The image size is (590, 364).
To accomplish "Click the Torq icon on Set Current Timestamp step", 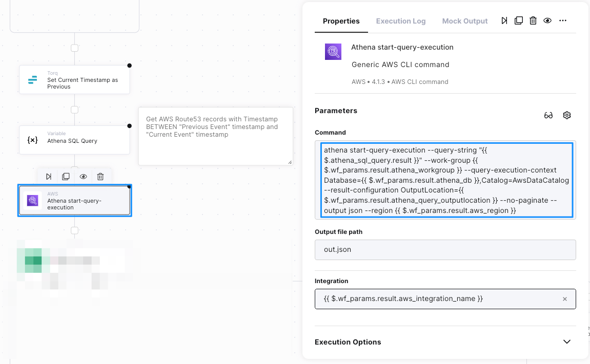I will click(x=32, y=79).
